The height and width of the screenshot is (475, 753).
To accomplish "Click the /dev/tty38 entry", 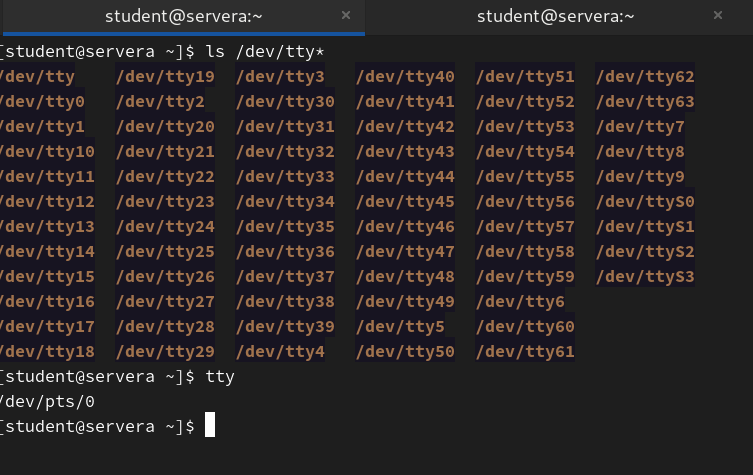I will coord(285,301).
